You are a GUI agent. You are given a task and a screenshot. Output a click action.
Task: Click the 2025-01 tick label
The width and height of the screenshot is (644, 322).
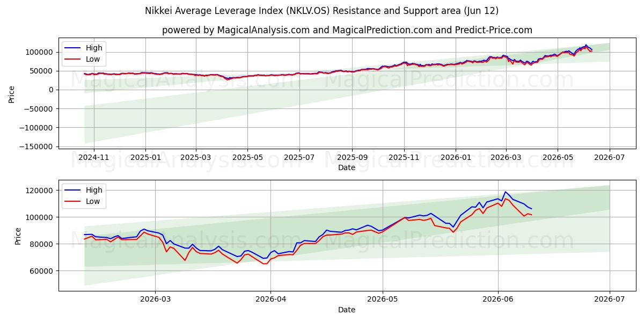[145, 157]
